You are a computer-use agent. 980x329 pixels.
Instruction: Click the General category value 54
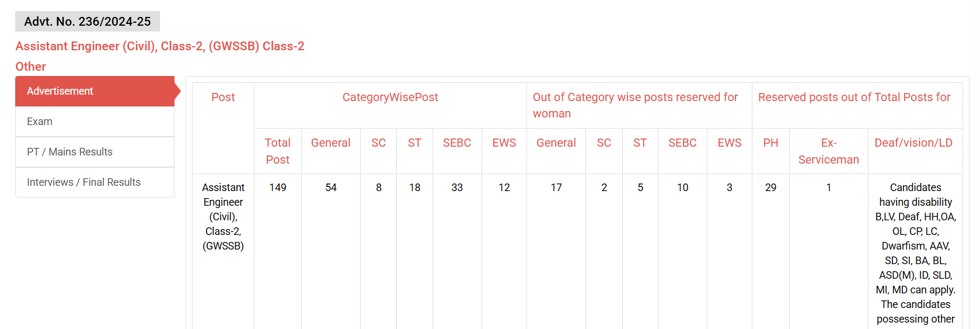331,188
